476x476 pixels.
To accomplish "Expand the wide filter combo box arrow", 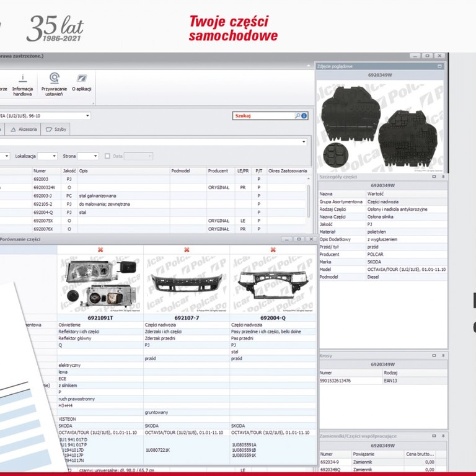I will coord(304,142).
